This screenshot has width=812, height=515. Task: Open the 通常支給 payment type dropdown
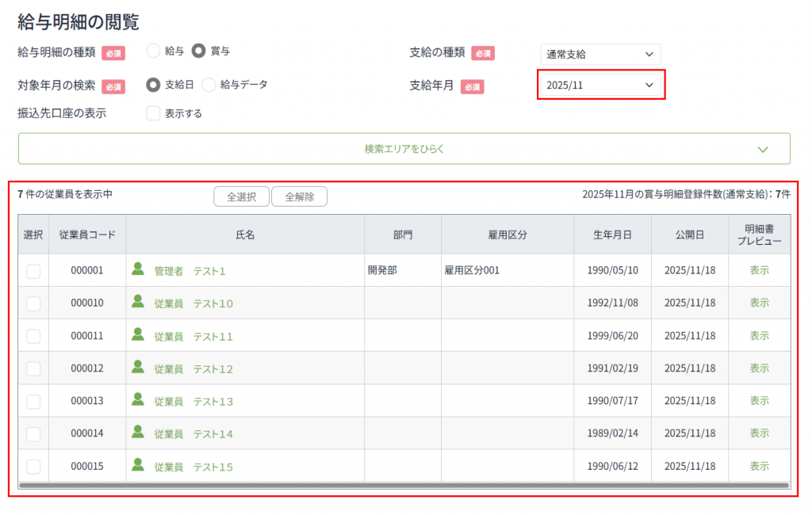(x=599, y=55)
